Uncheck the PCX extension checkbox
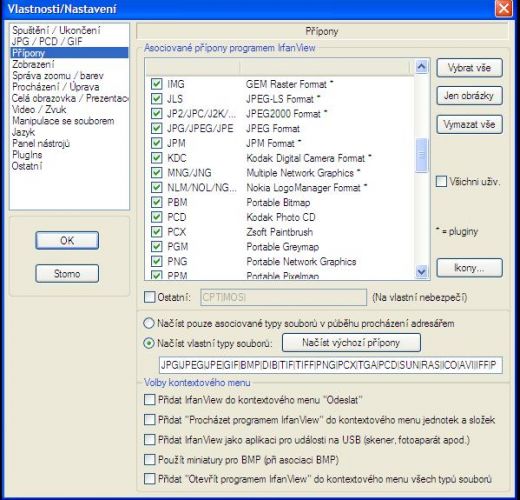 (x=157, y=232)
